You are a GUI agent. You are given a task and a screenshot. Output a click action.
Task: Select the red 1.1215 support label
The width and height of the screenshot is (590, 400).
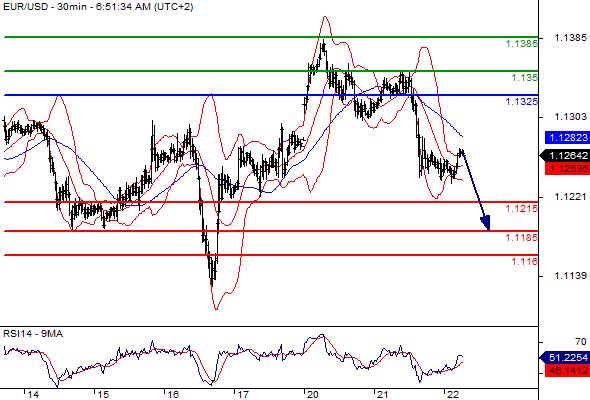click(522, 209)
